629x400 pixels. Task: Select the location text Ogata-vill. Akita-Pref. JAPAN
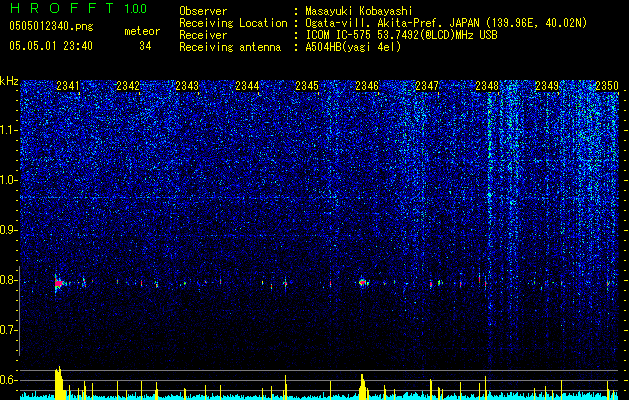pyautogui.click(x=390, y=23)
